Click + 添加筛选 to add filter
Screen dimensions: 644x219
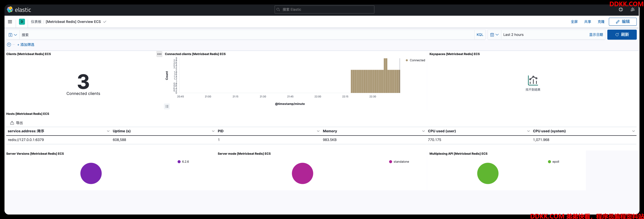[x=26, y=44]
